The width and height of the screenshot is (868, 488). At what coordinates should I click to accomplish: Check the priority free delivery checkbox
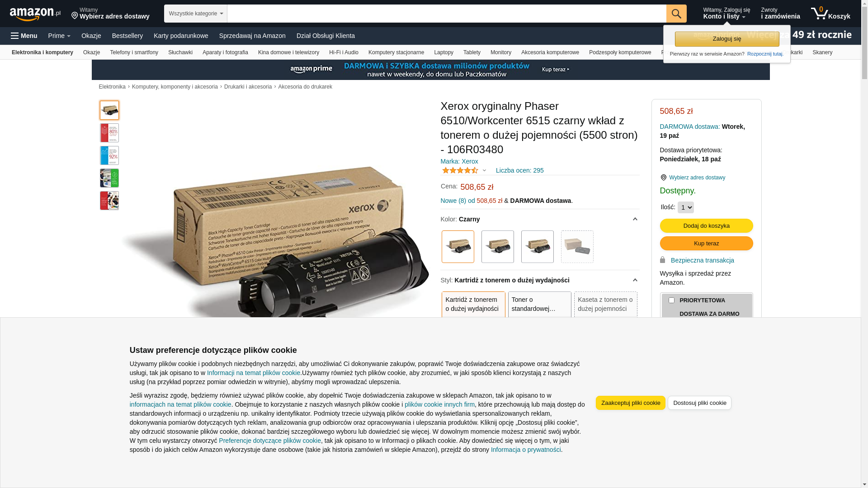click(671, 300)
